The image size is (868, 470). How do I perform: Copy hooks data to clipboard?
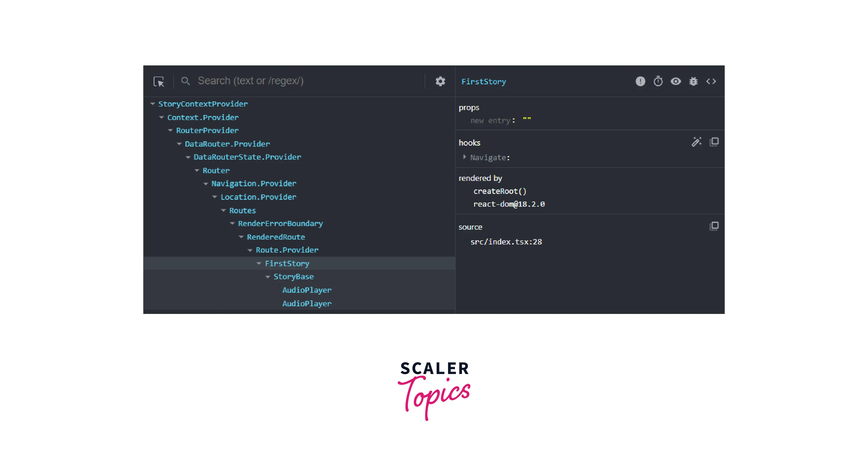click(x=714, y=142)
